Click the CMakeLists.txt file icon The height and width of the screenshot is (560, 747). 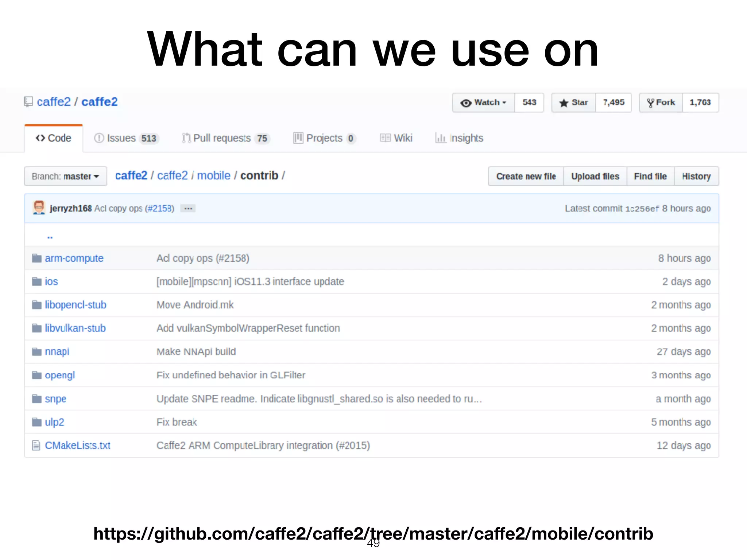(36, 445)
